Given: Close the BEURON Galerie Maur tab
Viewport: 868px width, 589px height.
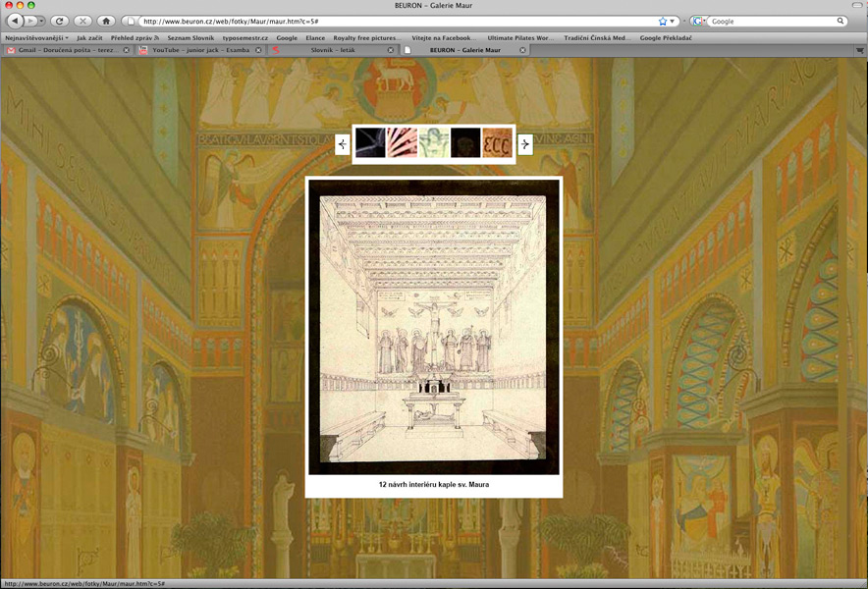Looking at the screenshot, I should [x=522, y=50].
